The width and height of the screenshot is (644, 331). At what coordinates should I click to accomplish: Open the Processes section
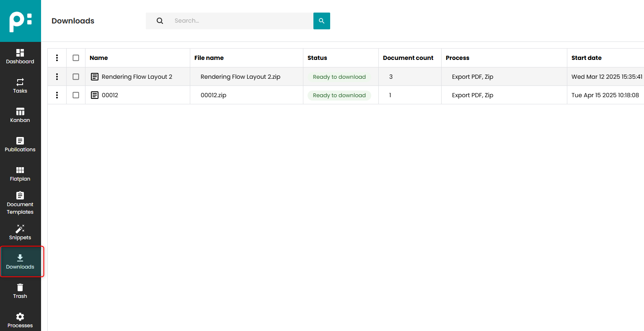20,320
